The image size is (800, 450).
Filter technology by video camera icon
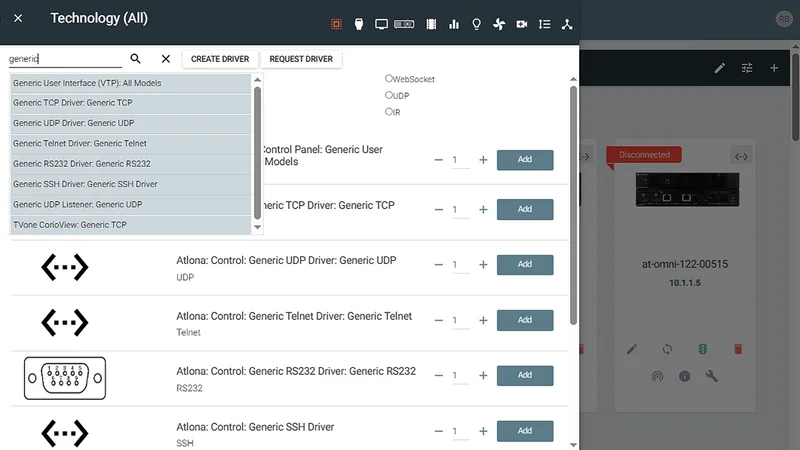click(x=521, y=24)
